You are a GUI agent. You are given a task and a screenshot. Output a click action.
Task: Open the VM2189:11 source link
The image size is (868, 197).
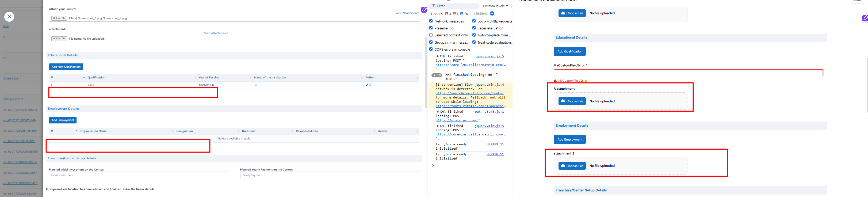tap(495, 144)
